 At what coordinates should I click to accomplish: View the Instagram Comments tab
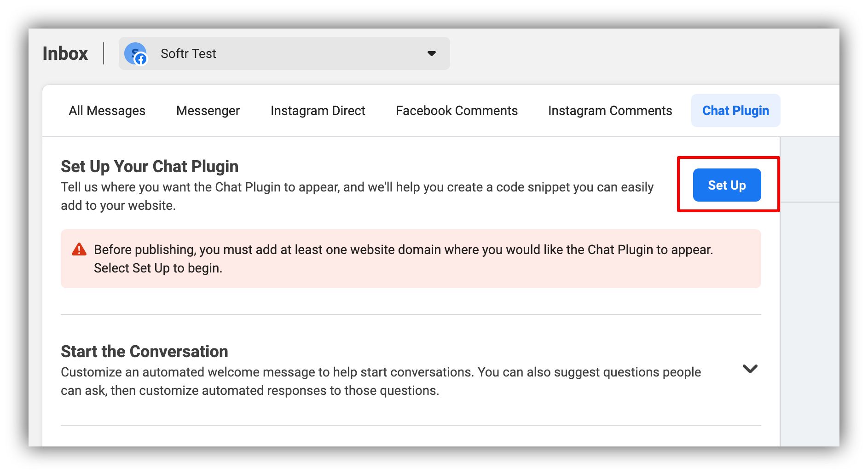610,110
